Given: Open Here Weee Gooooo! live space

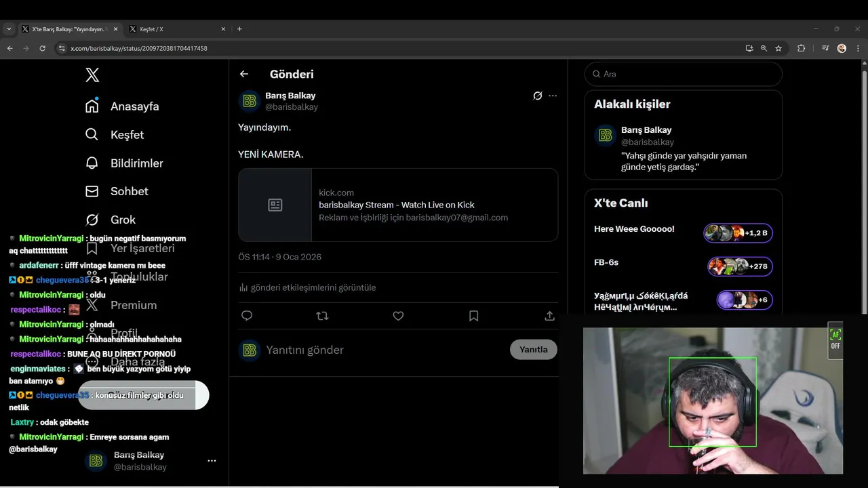Looking at the screenshot, I should (x=634, y=229).
